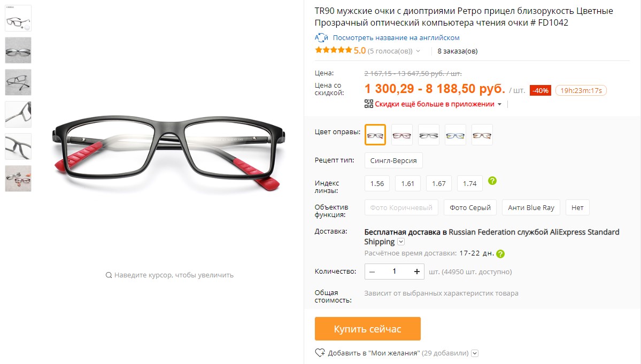Select the Сингл-Версия prescription type

coord(393,160)
